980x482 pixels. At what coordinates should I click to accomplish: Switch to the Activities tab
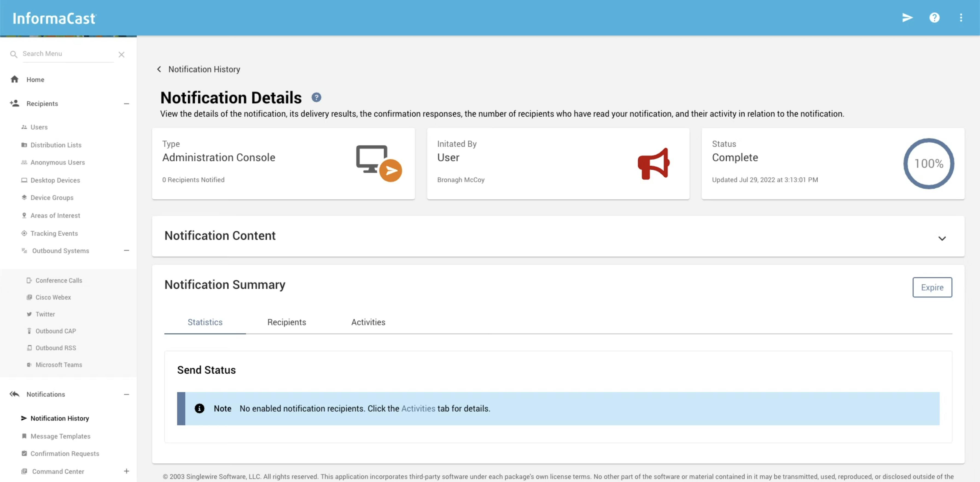pos(368,322)
